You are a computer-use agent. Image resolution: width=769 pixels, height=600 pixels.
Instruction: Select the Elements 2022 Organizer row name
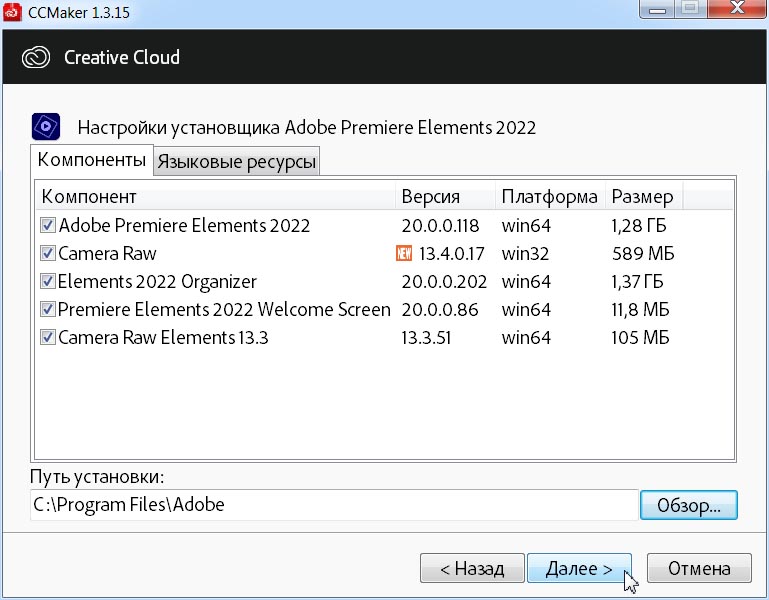point(157,282)
